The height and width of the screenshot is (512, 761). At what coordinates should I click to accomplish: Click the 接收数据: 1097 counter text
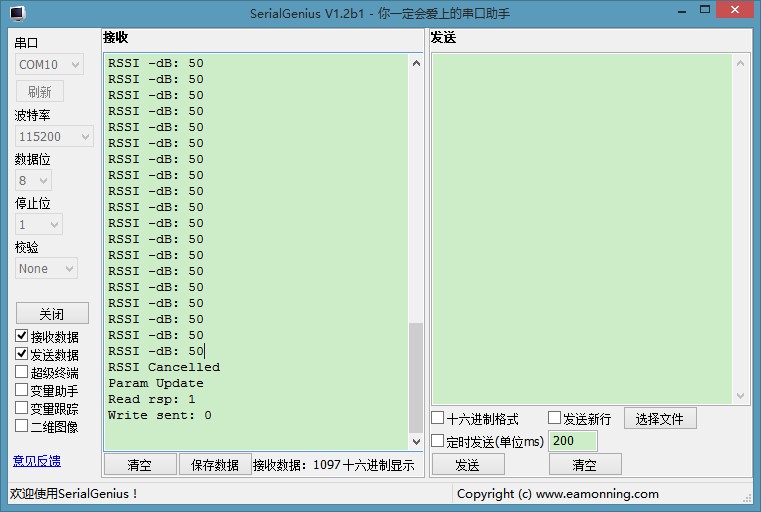297,465
